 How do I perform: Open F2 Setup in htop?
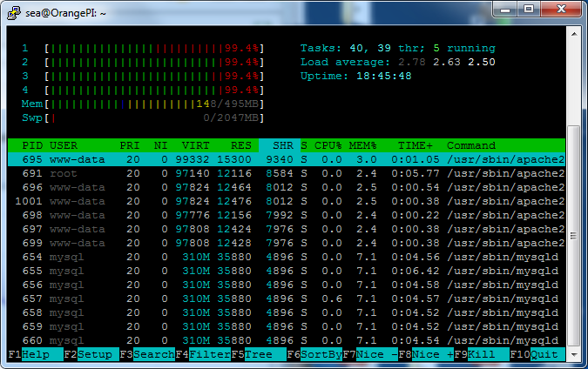[91, 354]
